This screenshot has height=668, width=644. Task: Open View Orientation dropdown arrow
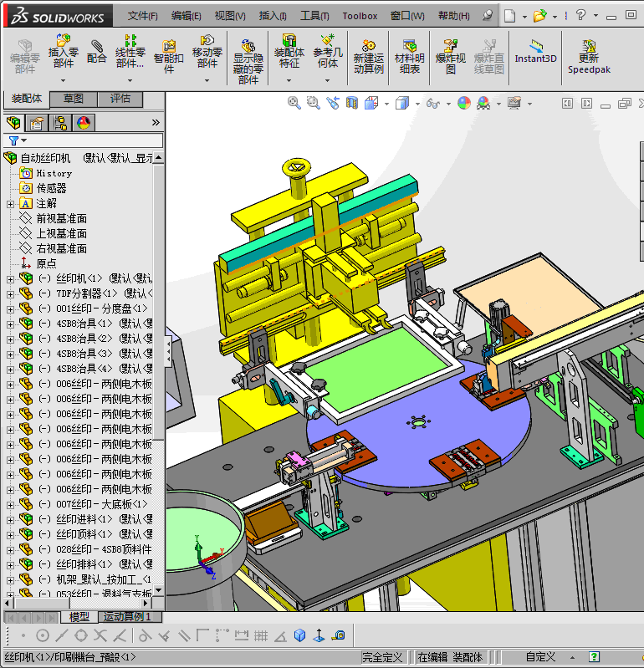click(386, 104)
